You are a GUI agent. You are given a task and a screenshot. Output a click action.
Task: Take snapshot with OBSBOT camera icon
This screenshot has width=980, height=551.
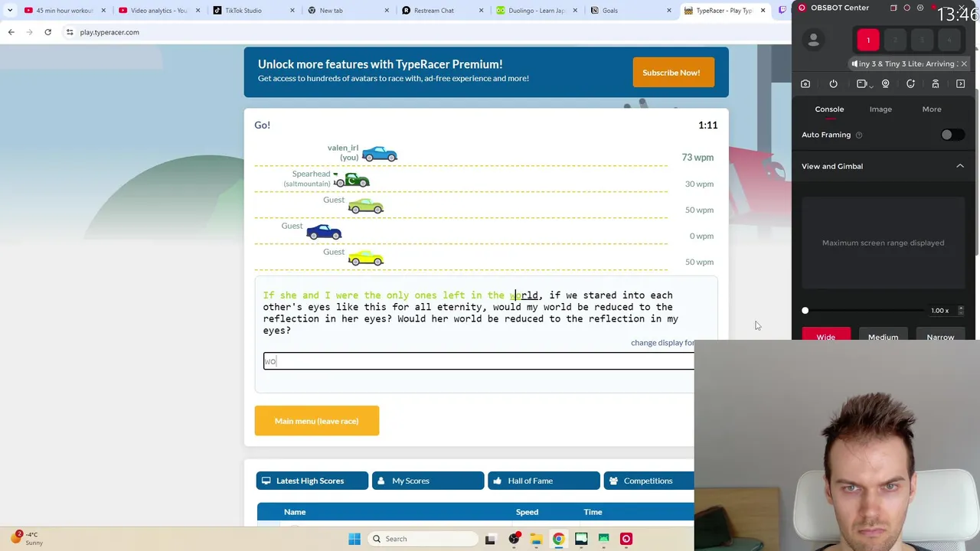(805, 84)
